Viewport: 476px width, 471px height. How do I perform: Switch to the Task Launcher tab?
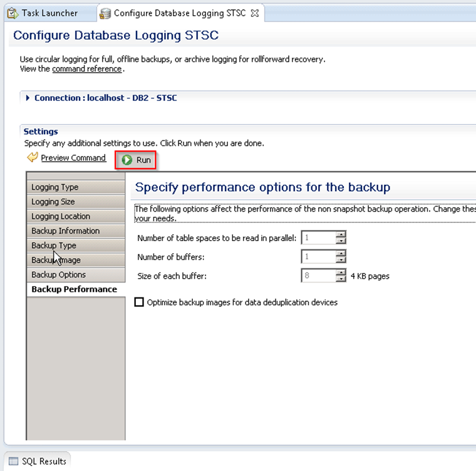coord(49,13)
